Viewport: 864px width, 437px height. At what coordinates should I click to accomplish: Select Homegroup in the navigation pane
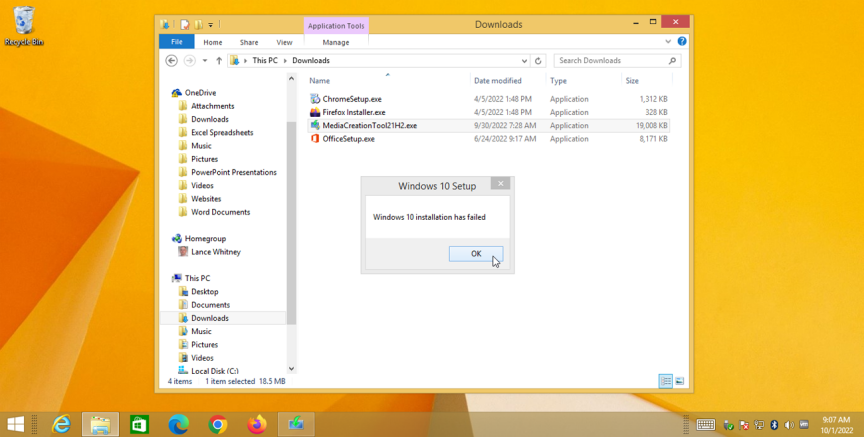(205, 239)
